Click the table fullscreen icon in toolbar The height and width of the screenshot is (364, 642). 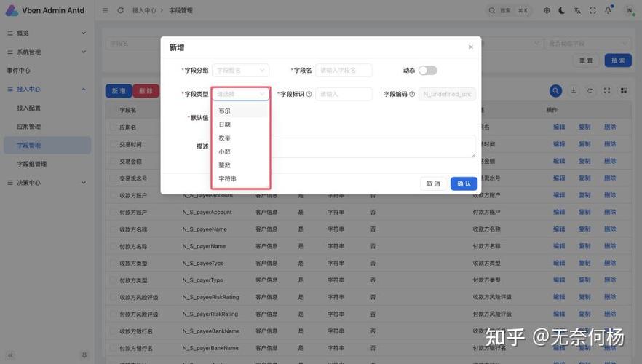[607, 91]
